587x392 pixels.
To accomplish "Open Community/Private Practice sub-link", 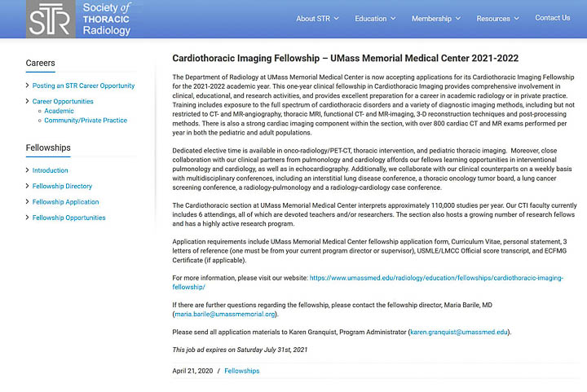I will tap(86, 121).
